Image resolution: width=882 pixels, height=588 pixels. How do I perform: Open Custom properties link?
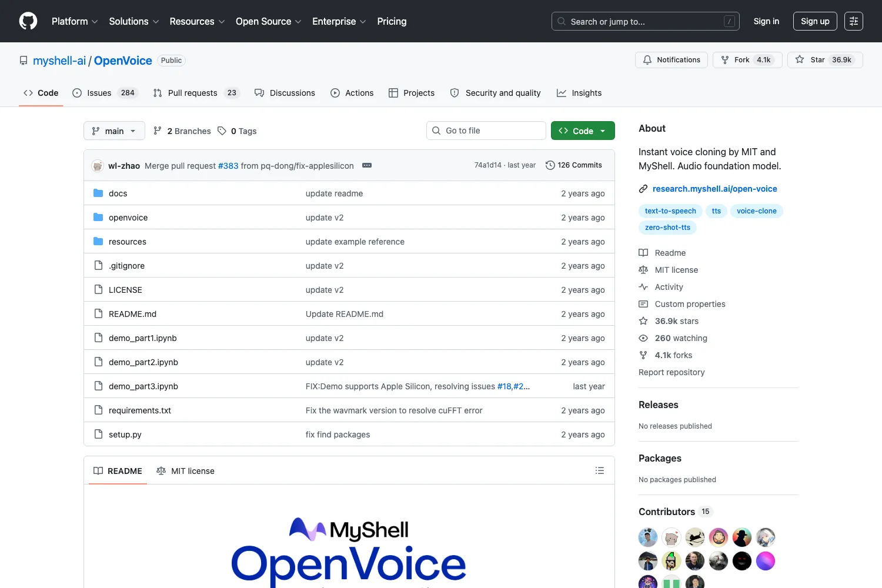pos(682,304)
